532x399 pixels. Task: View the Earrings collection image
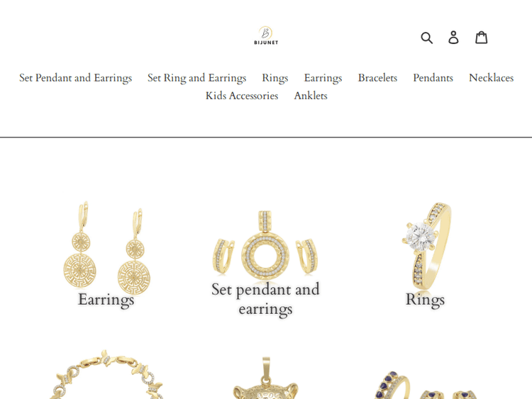106,248
